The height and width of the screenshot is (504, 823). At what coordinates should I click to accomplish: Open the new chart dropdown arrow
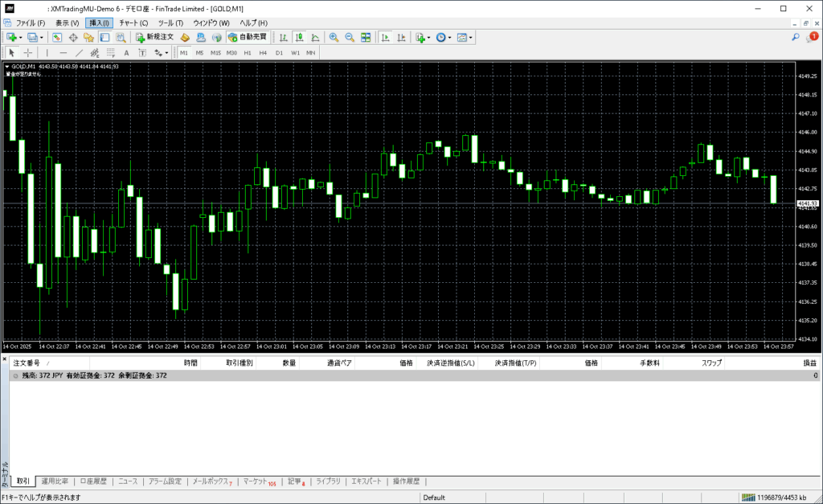click(20, 38)
